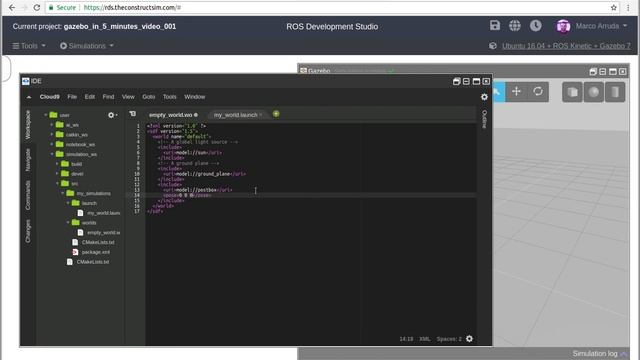Viewport: 640px width, 360px height.
Task: Open the IDE menu bar's Tools menu
Action: coord(169,97)
